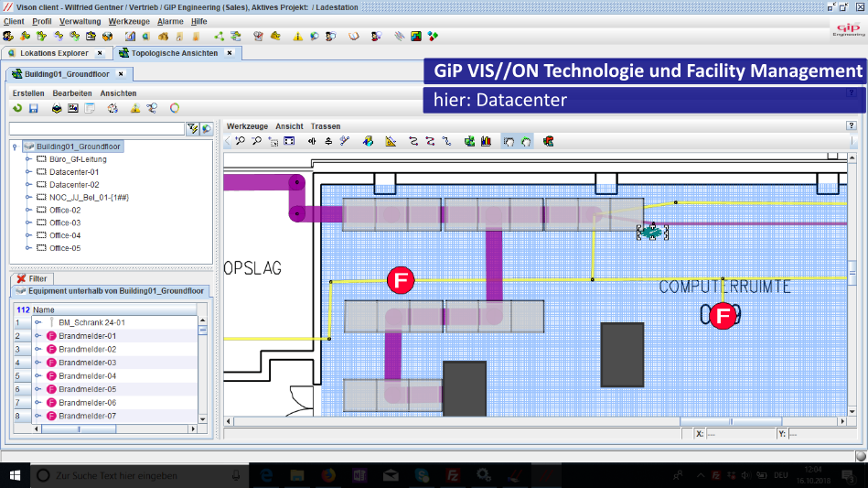The image size is (868, 488).
Task: Select Brandmelder-07 in the equipment list
Action: tap(88, 416)
